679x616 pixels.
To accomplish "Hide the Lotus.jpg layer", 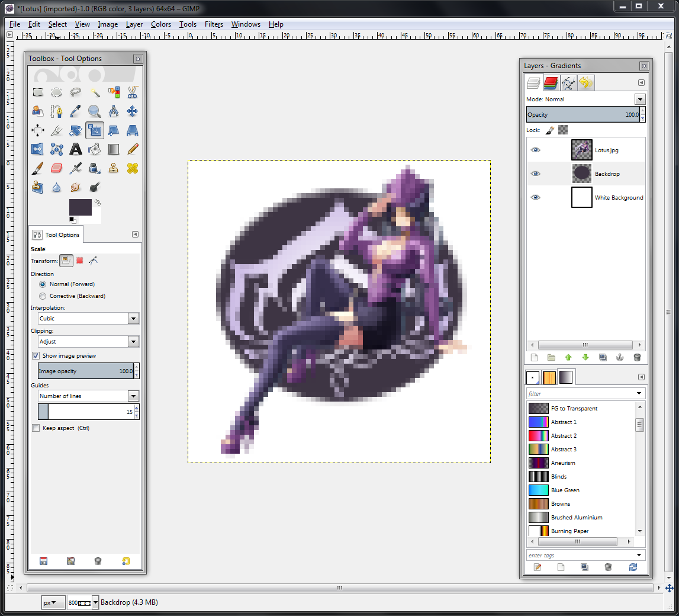I will [536, 150].
